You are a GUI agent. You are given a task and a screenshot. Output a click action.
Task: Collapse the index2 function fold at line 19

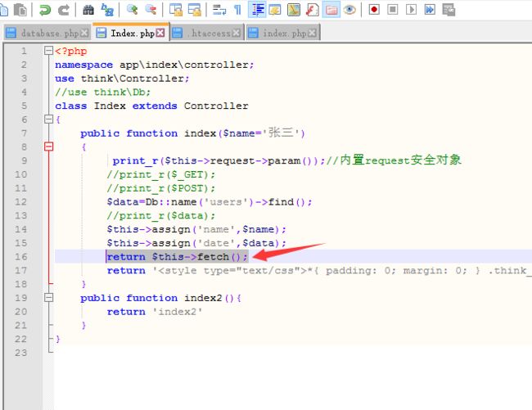49,297
